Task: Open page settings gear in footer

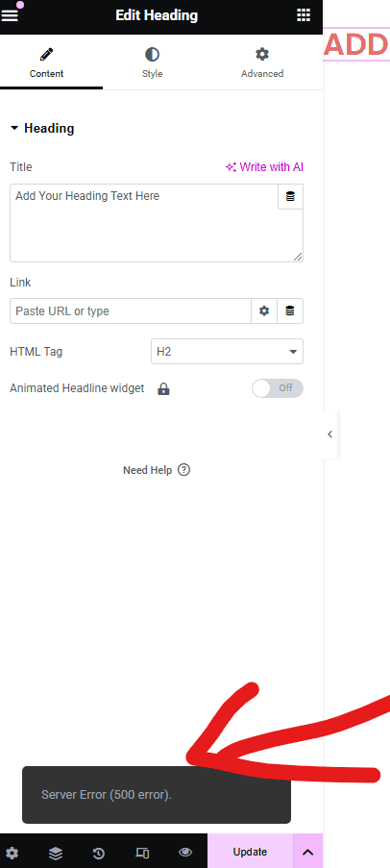Action: 12,852
